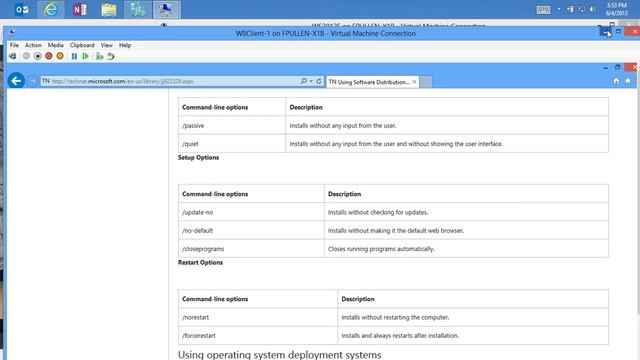Click the "Setup Options" heading text
This screenshot has width=640, height=360.
coord(198,158)
